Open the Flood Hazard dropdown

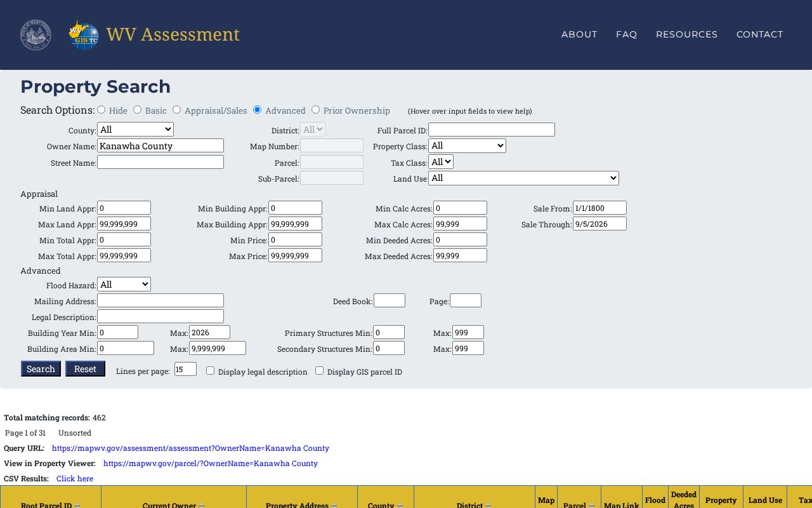tap(124, 284)
